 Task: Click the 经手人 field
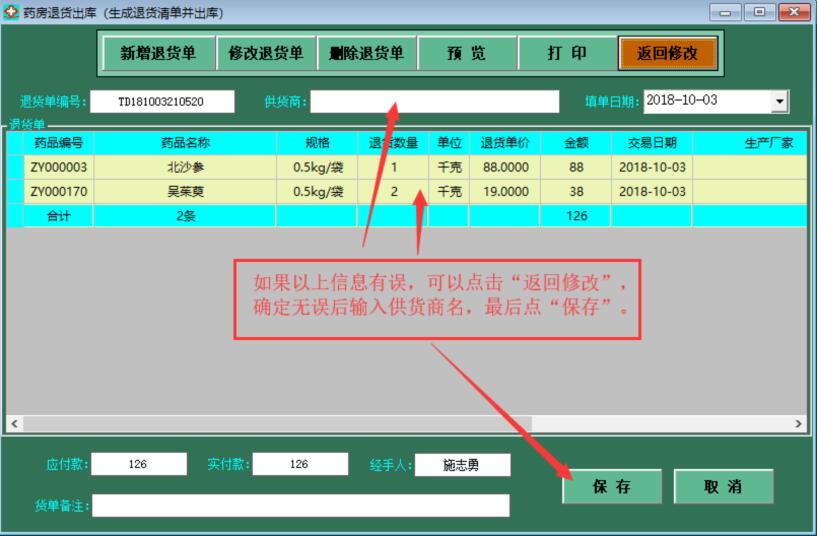point(462,465)
